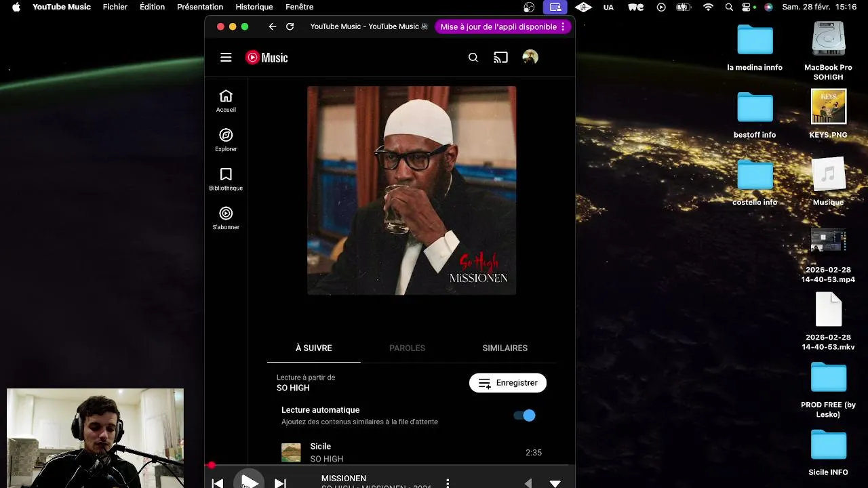Open the three-dot menu beside MISSIONEN

click(x=448, y=483)
